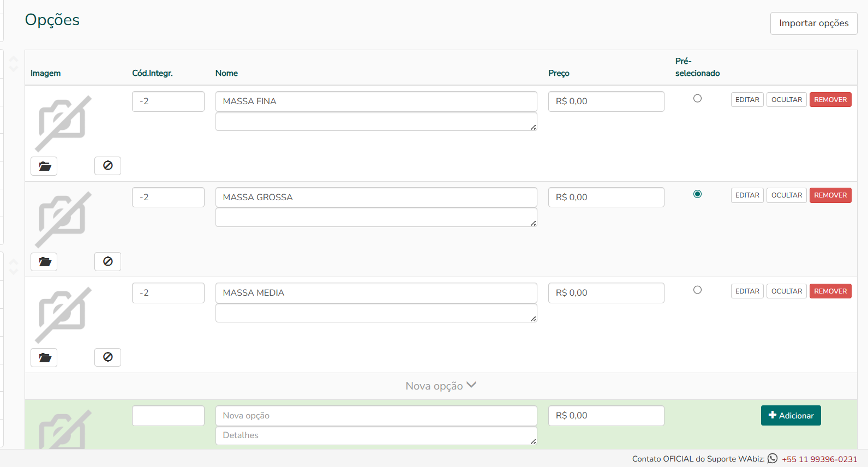The image size is (868, 467).
Task: Collapse the Nova opção section chevron
Action: pyautogui.click(x=471, y=385)
